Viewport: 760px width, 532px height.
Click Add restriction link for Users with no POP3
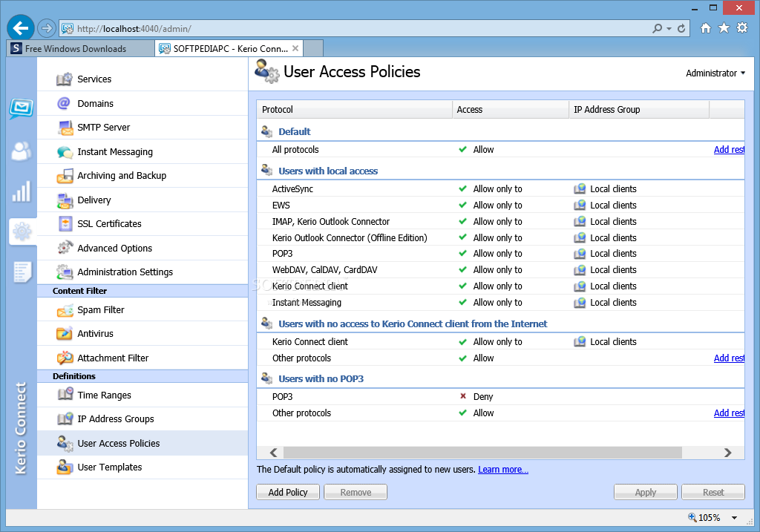(729, 413)
